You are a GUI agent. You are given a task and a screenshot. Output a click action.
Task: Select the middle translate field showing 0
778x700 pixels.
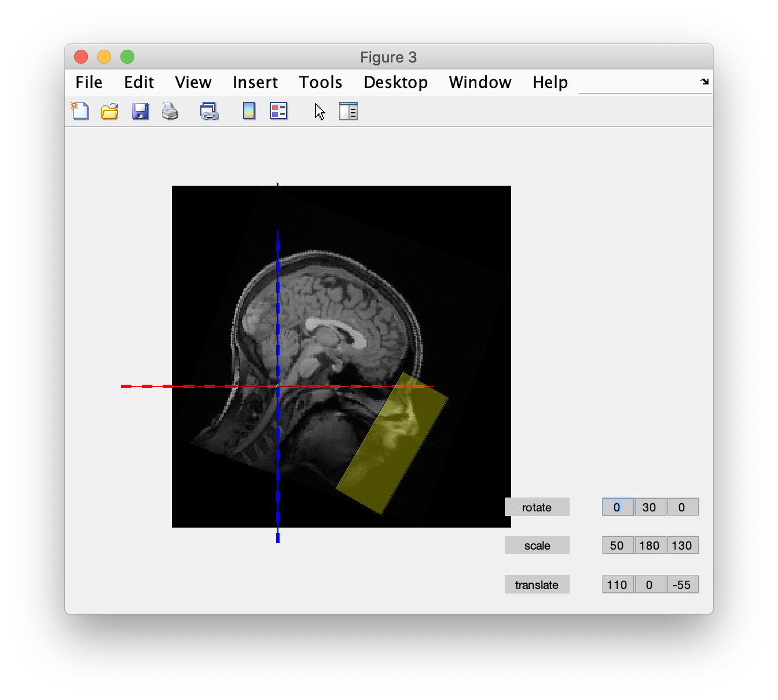[650, 585]
